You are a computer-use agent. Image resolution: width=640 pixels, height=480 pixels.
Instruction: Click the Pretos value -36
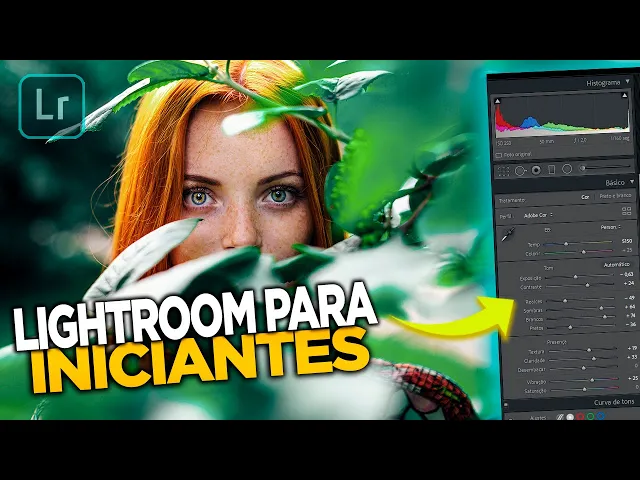click(x=631, y=324)
